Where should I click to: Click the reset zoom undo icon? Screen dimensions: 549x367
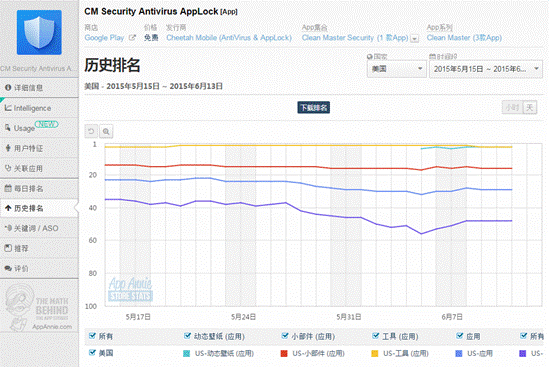91,131
